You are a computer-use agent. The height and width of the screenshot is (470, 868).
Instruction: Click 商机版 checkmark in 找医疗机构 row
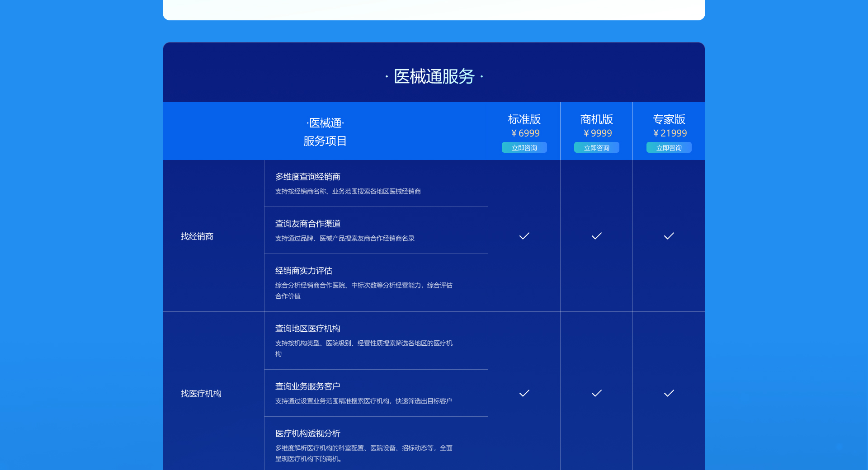(x=596, y=393)
